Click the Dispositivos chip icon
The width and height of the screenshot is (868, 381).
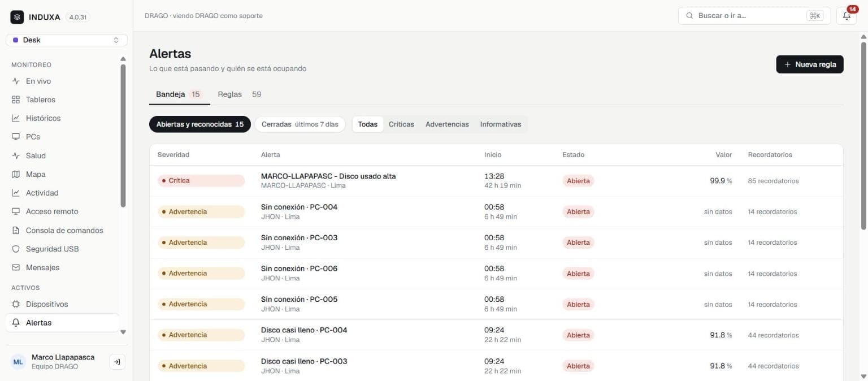[x=16, y=304]
